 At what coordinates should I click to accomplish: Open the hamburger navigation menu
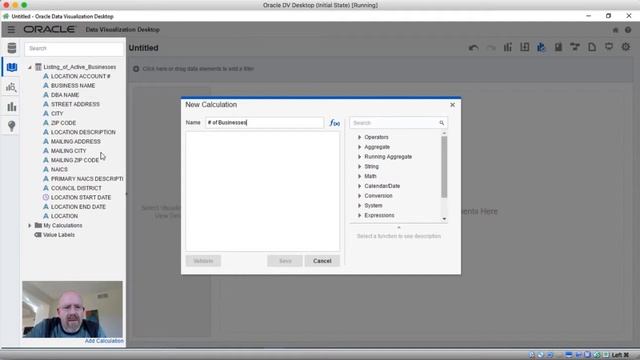(x=11, y=29)
